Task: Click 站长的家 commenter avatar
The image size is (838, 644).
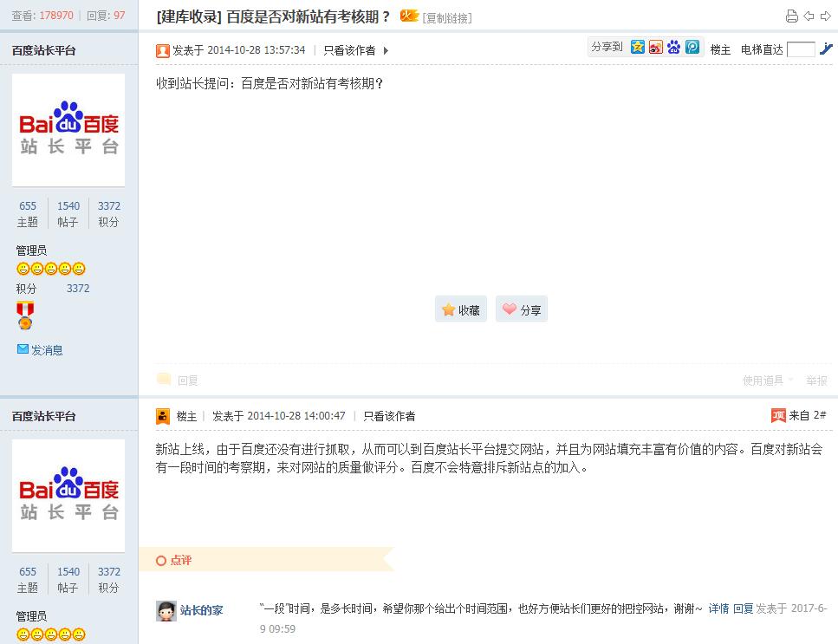Action: point(166,611)
